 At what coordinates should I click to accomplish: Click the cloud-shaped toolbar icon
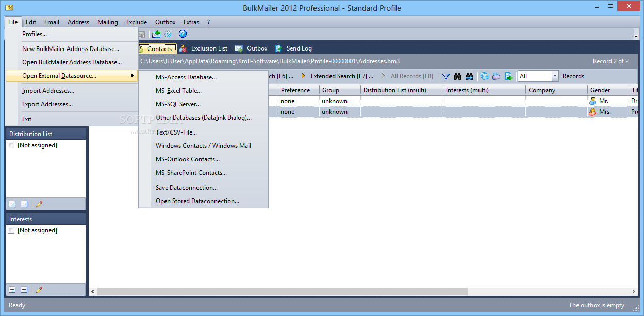point(496,76)
